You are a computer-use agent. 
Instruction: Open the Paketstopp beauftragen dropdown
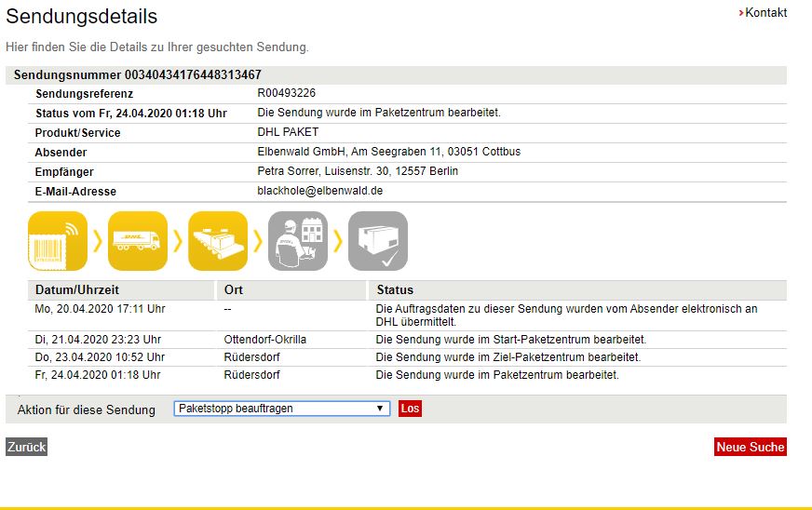[281, 409]
